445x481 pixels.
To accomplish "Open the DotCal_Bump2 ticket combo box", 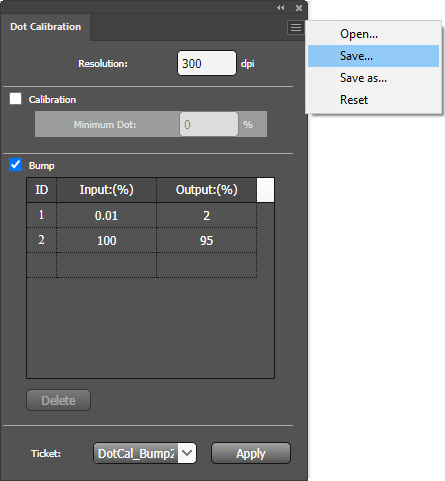I will tap(145, 453).
